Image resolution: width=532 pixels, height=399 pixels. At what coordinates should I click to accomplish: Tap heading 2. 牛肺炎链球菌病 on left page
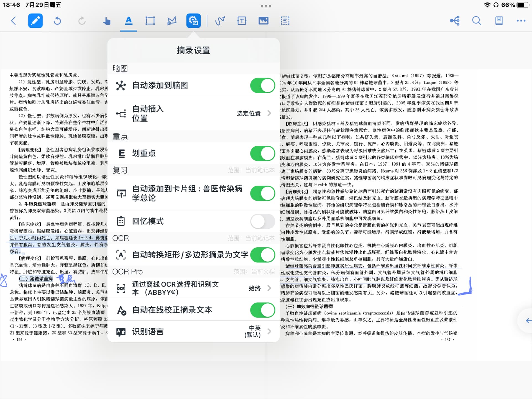tap(37, 204)
